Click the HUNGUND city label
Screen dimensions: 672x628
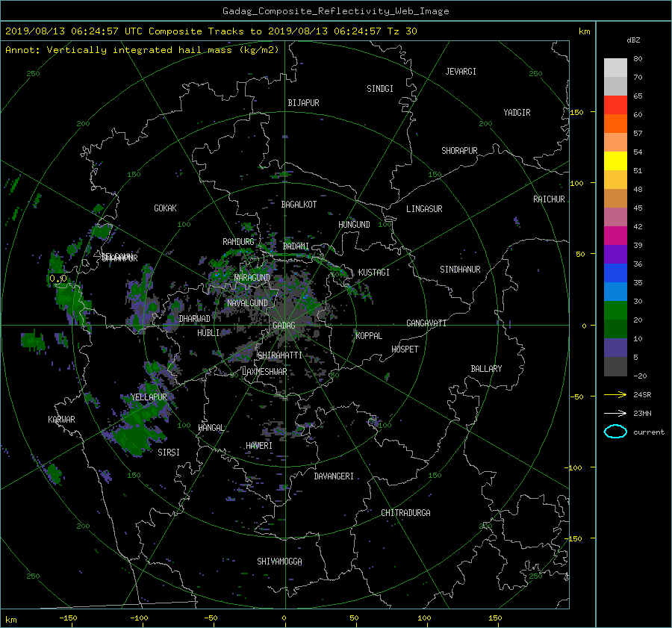pyautogui.click(x=354, y=225)
